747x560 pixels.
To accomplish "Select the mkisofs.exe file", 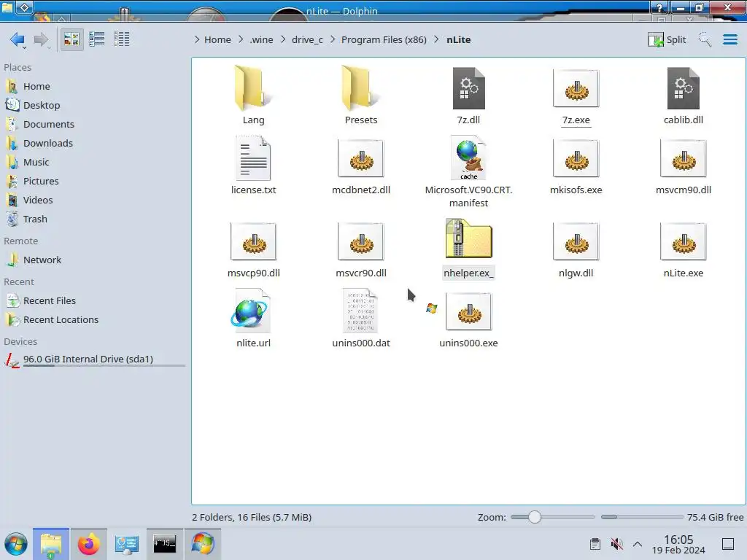I will point(576,166).
